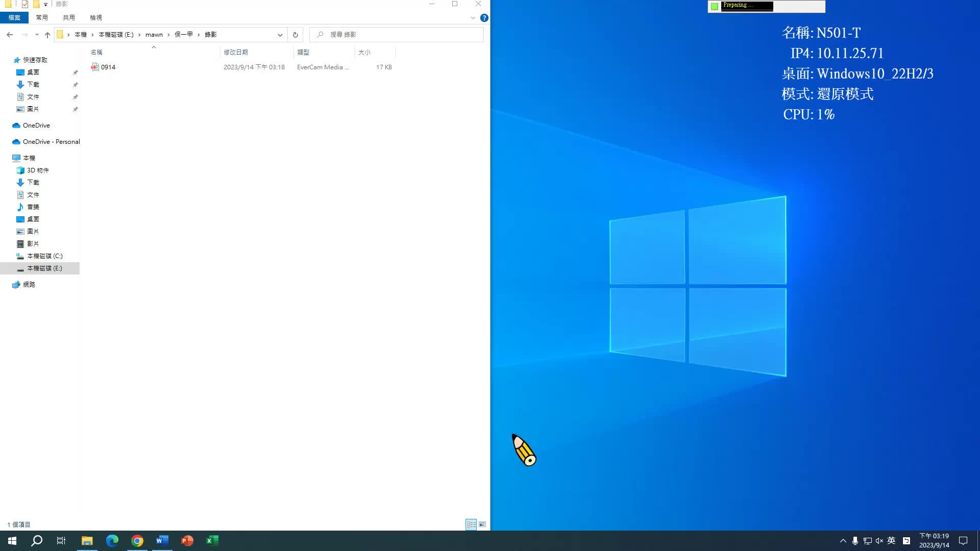This screenshot has height=551, width=980.
Task: Open network status tray icon
Action: point(867,541)
